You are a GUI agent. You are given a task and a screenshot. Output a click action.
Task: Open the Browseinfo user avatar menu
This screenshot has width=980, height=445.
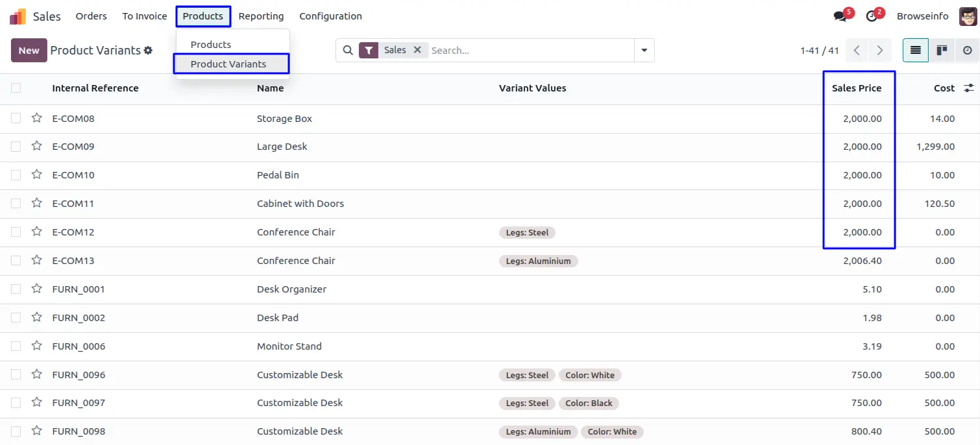pos(968,16)
